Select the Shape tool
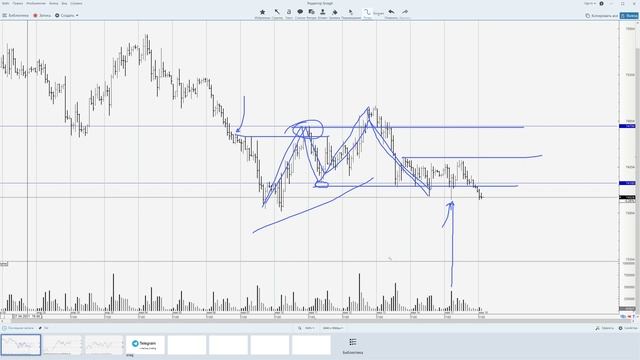Viewport: 640px width, 360px height. 311,14
